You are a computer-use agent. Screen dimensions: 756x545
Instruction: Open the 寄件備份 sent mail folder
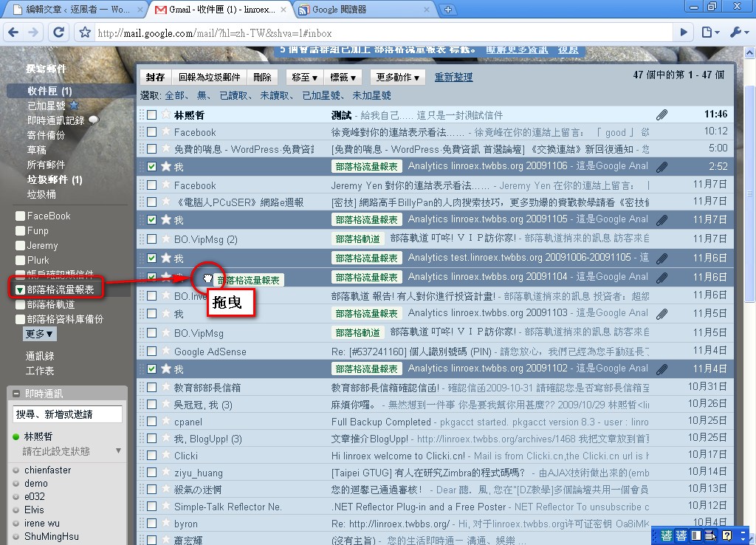[46, 135]
